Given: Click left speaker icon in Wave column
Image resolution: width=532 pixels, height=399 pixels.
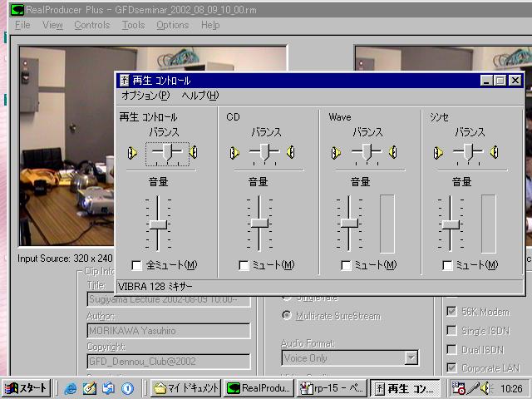Looking at the screenshot, I should click(x=336, y=153).
